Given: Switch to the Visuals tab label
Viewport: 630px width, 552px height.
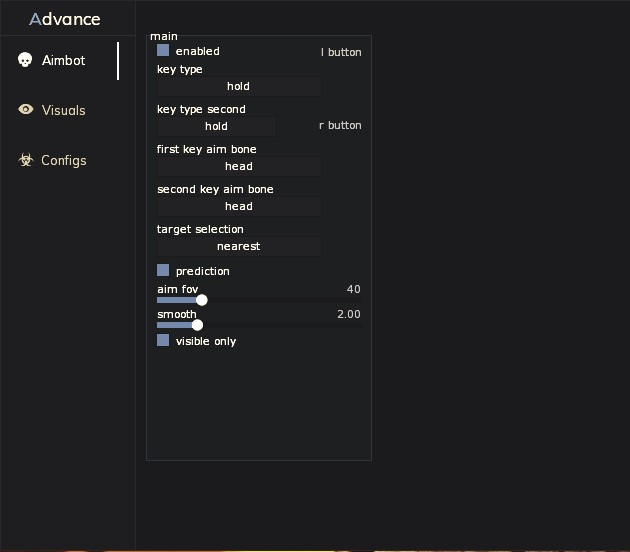Looking at the screenshot, I should pos(63,110).
